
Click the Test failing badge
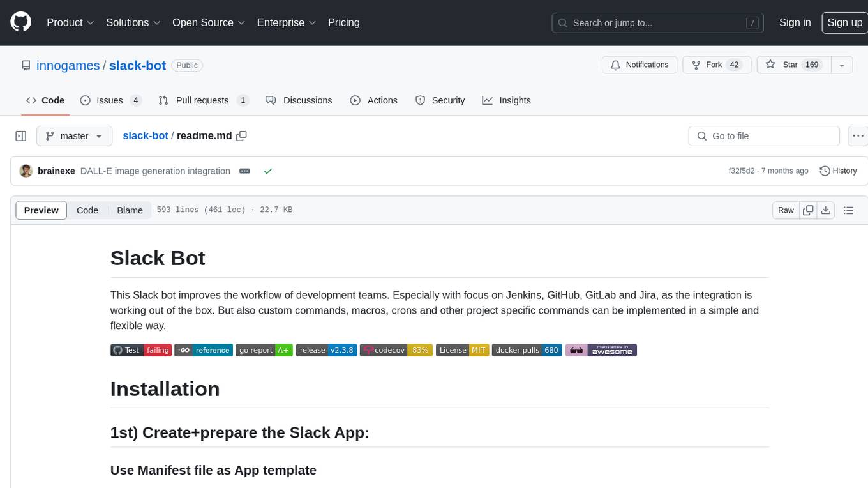[x=140, y=350]
